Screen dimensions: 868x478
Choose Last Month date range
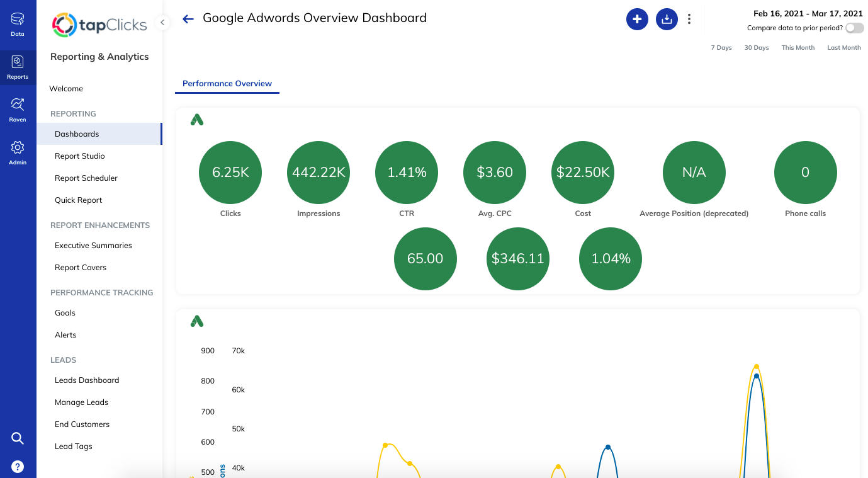click(843, 48)
